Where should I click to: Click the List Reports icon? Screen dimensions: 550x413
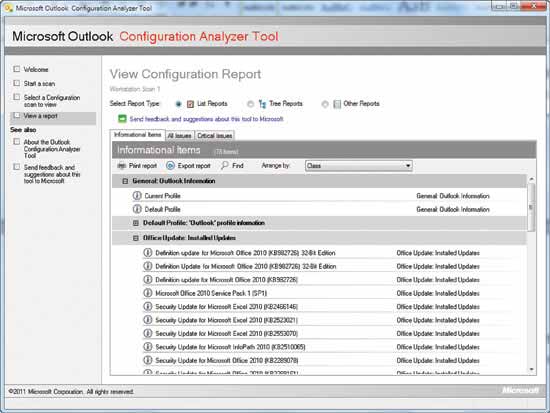[x=190, y=104]
